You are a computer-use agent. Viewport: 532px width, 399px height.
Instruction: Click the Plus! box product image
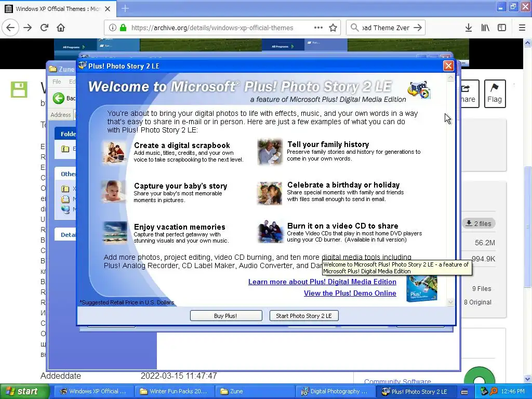tap(422, 288)
